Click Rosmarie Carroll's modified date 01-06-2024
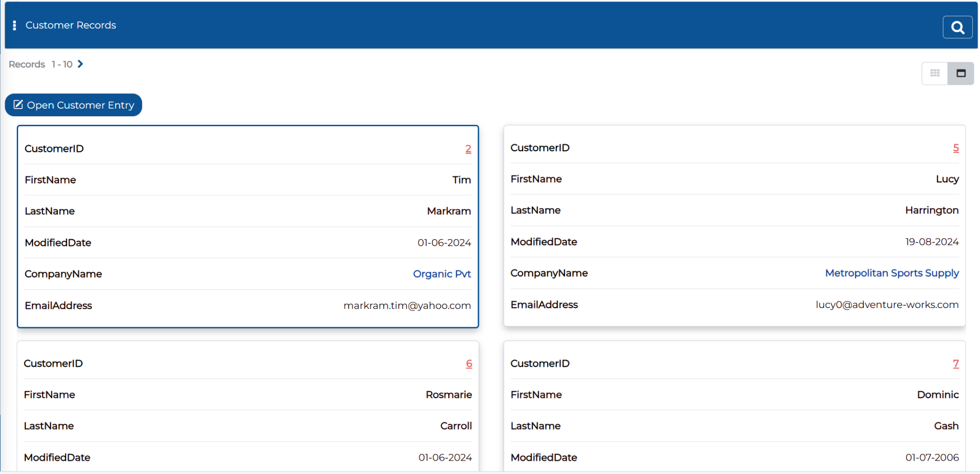The height and width of the screenshot is (474, 980). coord(445,457)
